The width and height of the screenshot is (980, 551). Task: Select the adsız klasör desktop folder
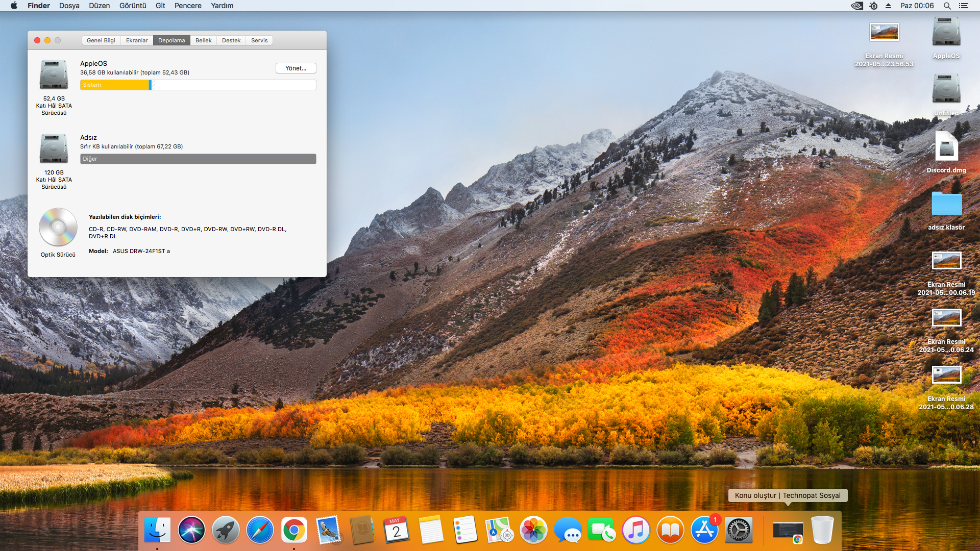[x=946, y=204]
